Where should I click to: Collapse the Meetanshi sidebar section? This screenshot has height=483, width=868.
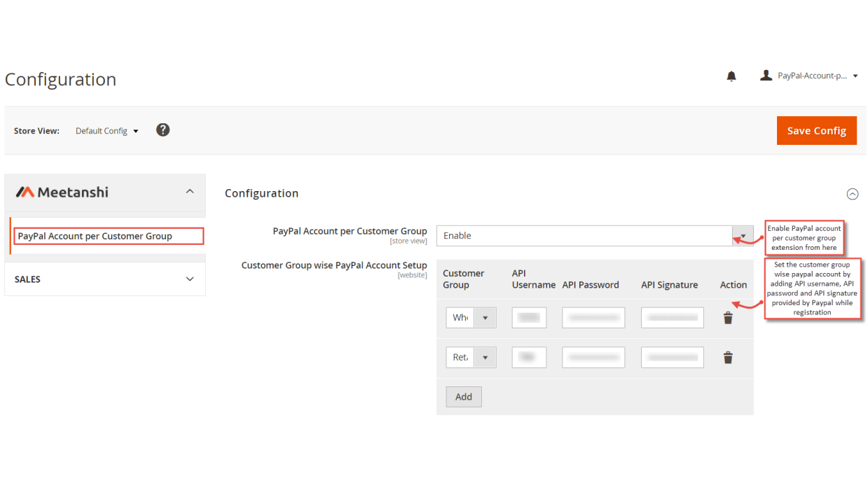tap(190, 192)
